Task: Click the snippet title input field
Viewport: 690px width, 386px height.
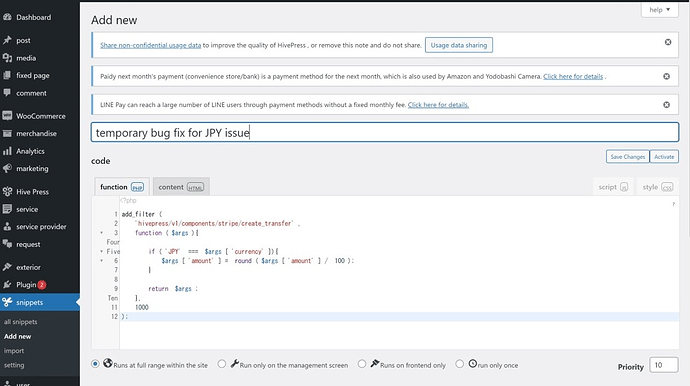Action: pyautogui.click(x=385, y=132)
